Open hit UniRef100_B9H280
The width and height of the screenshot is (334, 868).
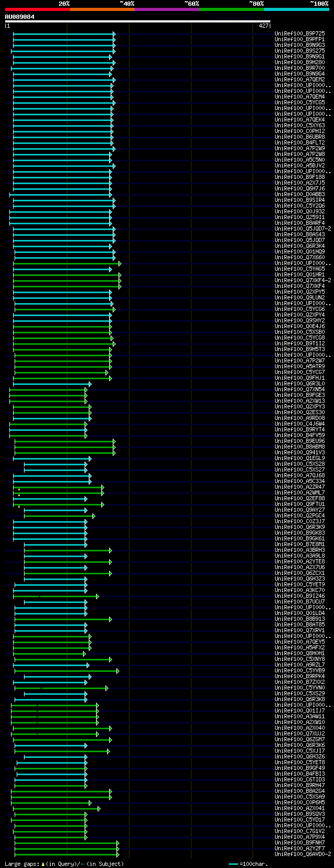pyautogui.click(x=300, y=62)
